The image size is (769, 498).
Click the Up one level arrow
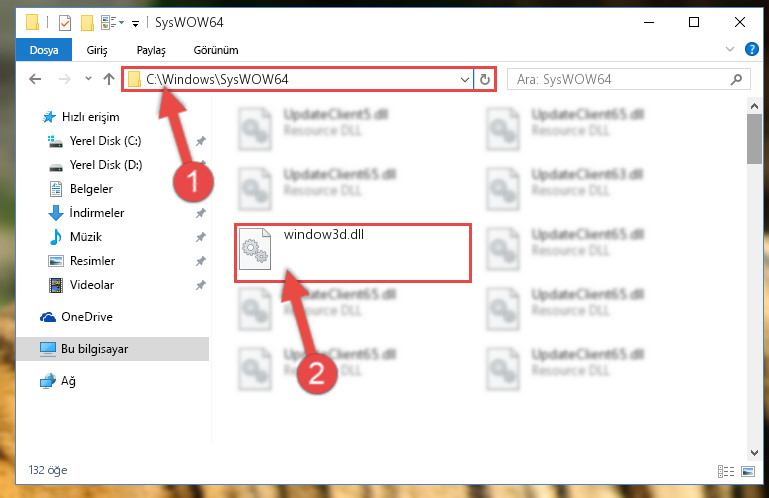pos(109,79)
